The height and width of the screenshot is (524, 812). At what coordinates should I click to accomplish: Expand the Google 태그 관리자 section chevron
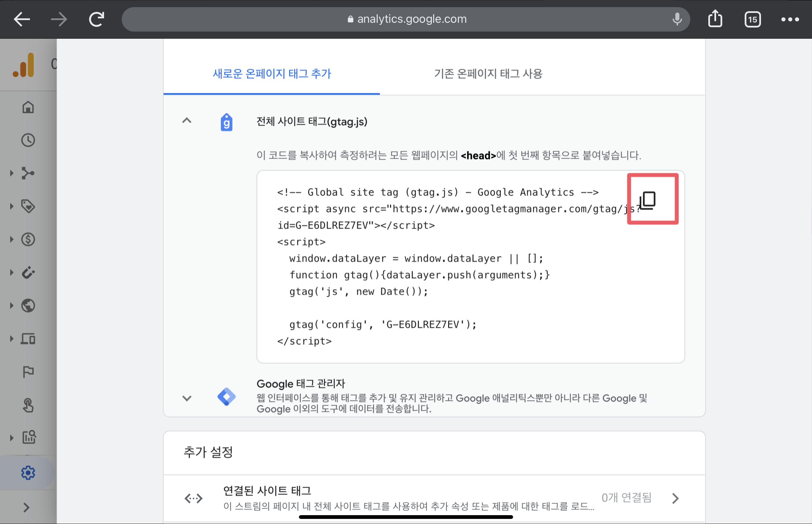click(187, 398)
